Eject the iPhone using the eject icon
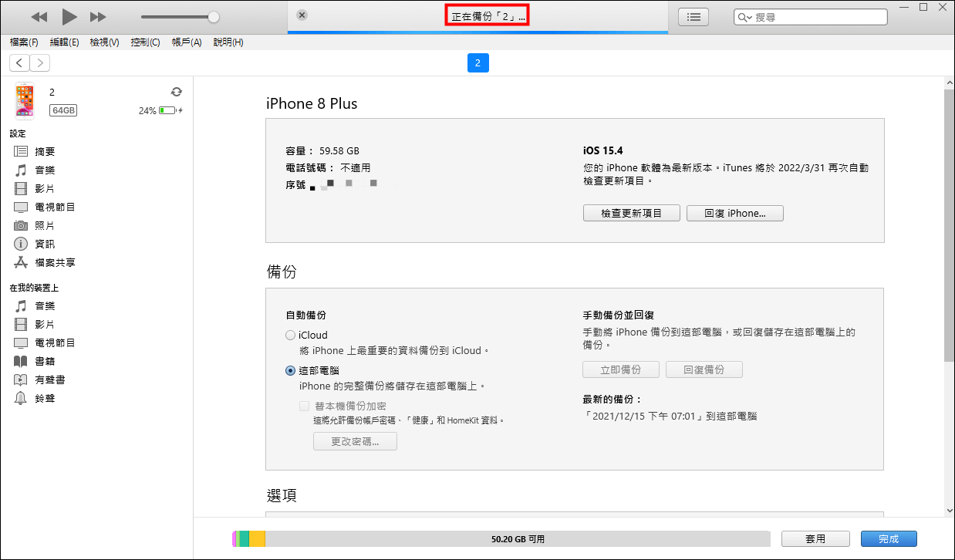Image resolution: width=955 pixels, height=560 pixels. pyautogui.click(x=177, y=91)
